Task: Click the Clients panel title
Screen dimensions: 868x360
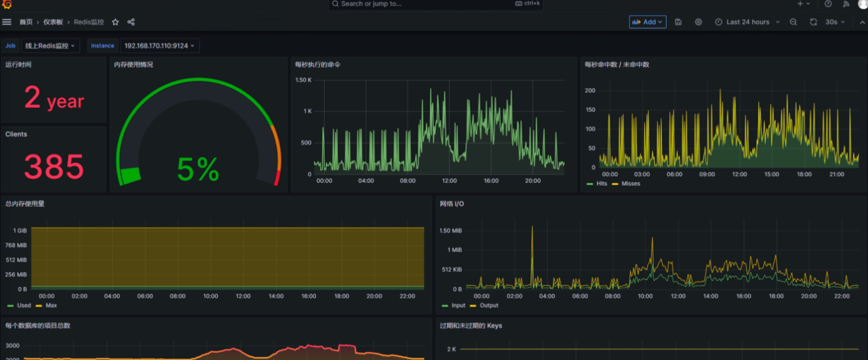Action: (16, 134)
